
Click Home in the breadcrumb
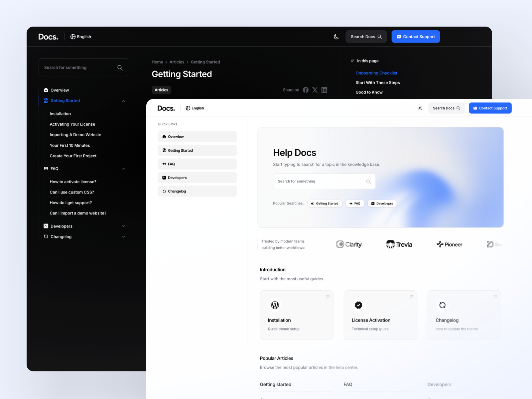pyautogui.click(x=157, y=62)
